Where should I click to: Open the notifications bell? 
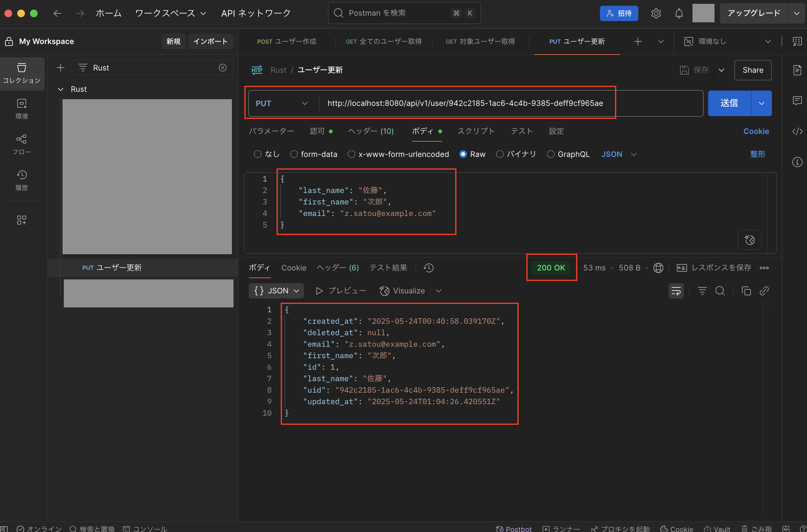679,13
